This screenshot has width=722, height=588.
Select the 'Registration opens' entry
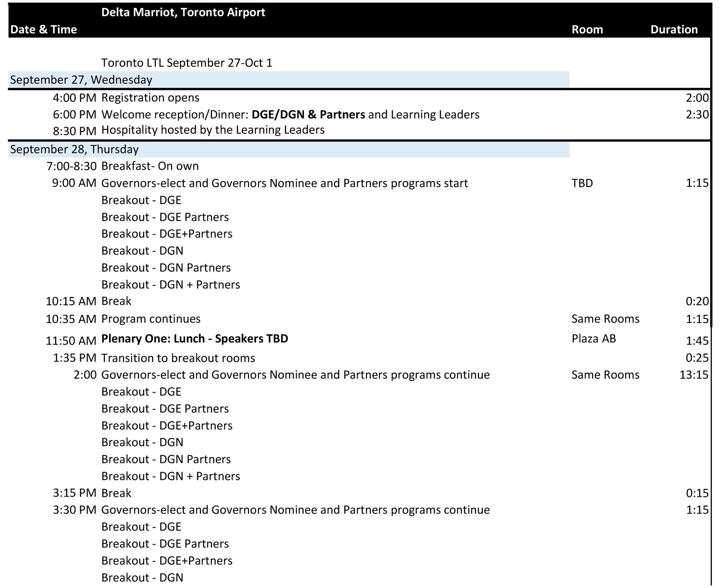(x=150, y=98)
